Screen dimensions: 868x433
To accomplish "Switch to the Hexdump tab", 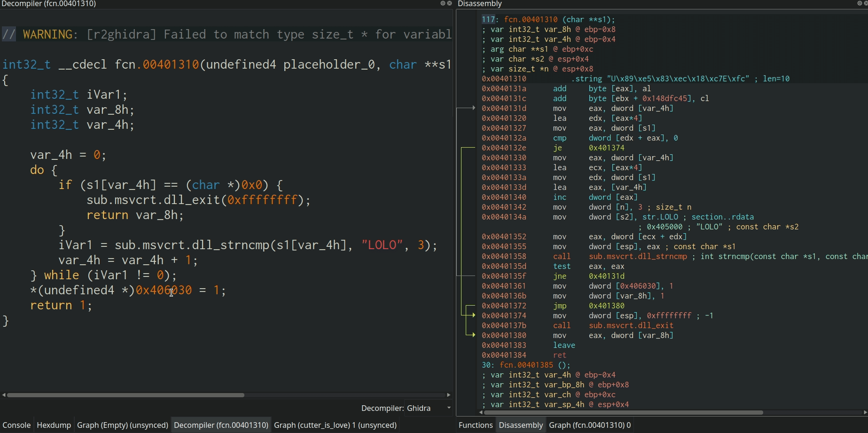I will 54,425.
